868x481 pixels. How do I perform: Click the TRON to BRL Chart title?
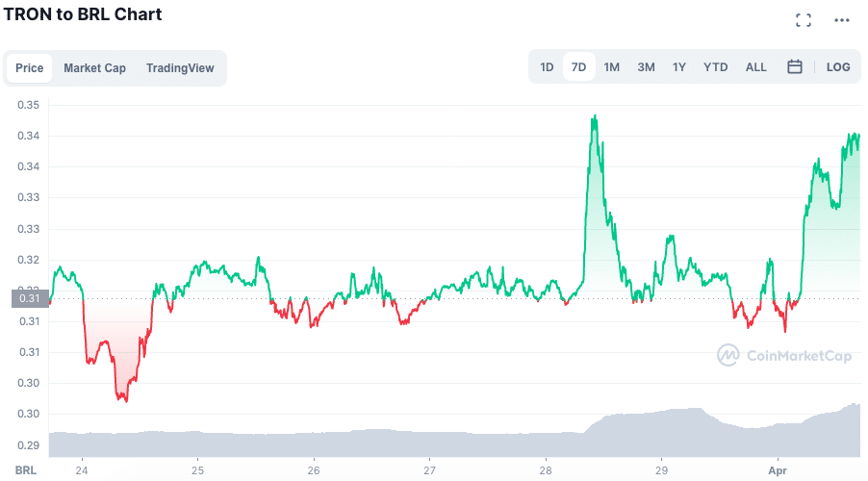point(83,13)
